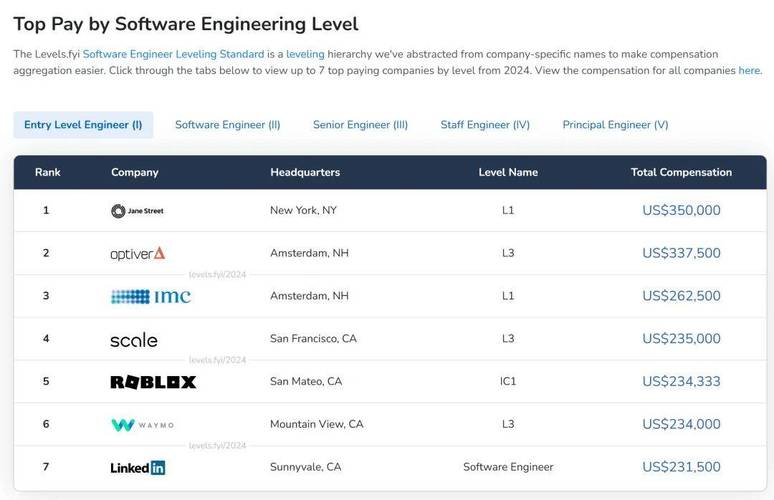
Task: Click the Scale company logo
Action: click(134, 340)
